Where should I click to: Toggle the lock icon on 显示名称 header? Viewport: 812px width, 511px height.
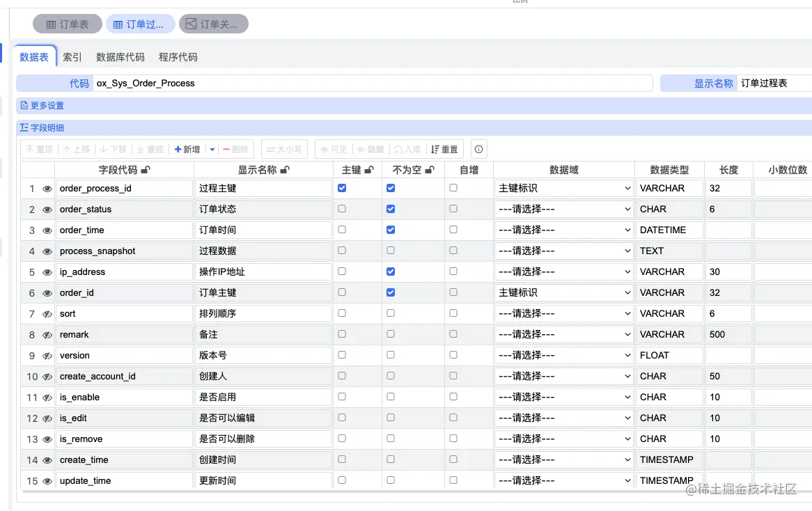[285, 169]
